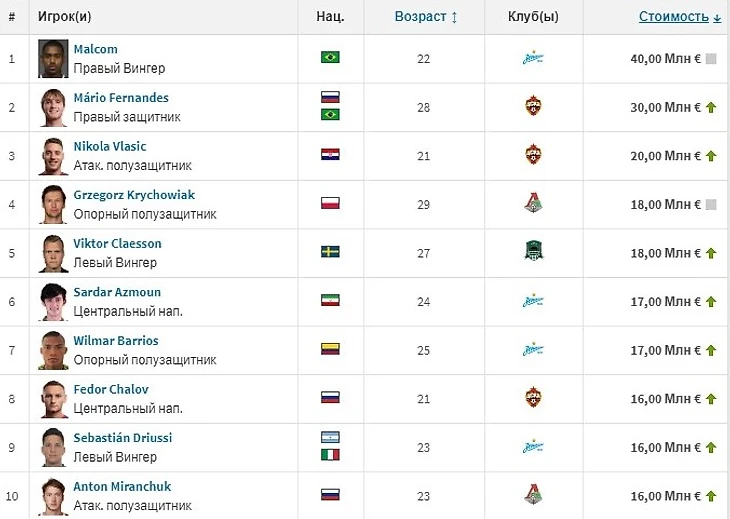Screen dimensions: 730x519
Task: Open Malcom's player profile link
Action: [x=95, y=49]
